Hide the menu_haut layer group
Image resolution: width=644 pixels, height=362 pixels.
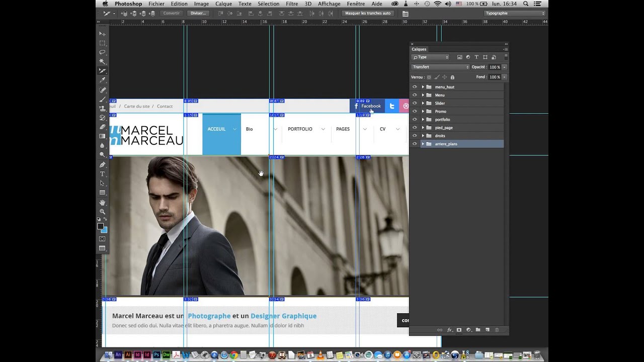pyautogui.click(x=415, y=87)
